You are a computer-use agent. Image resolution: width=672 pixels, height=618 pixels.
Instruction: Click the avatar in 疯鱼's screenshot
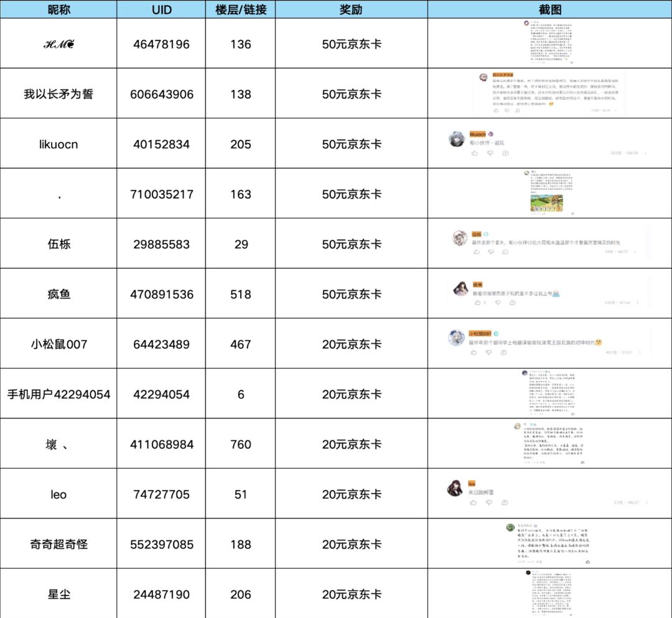point(460,288)
